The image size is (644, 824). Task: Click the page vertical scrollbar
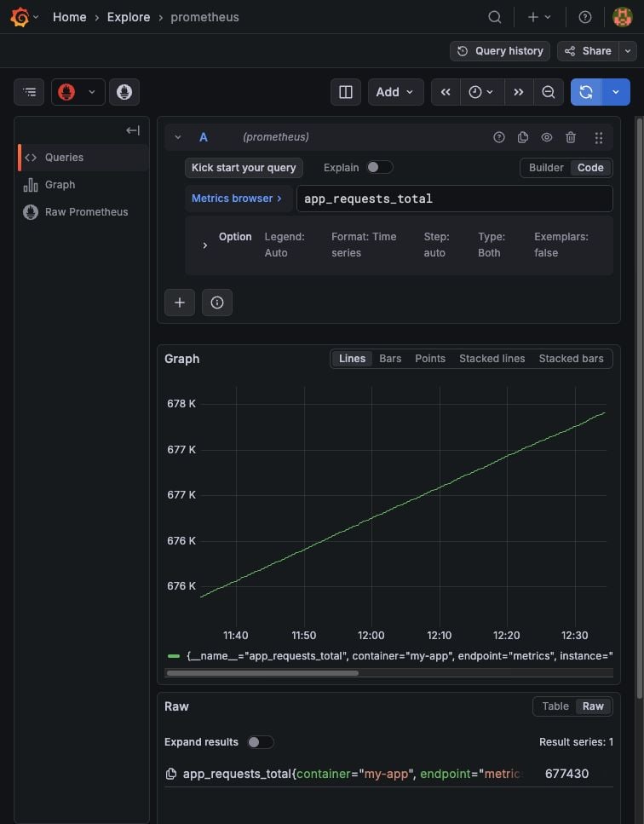639,407
